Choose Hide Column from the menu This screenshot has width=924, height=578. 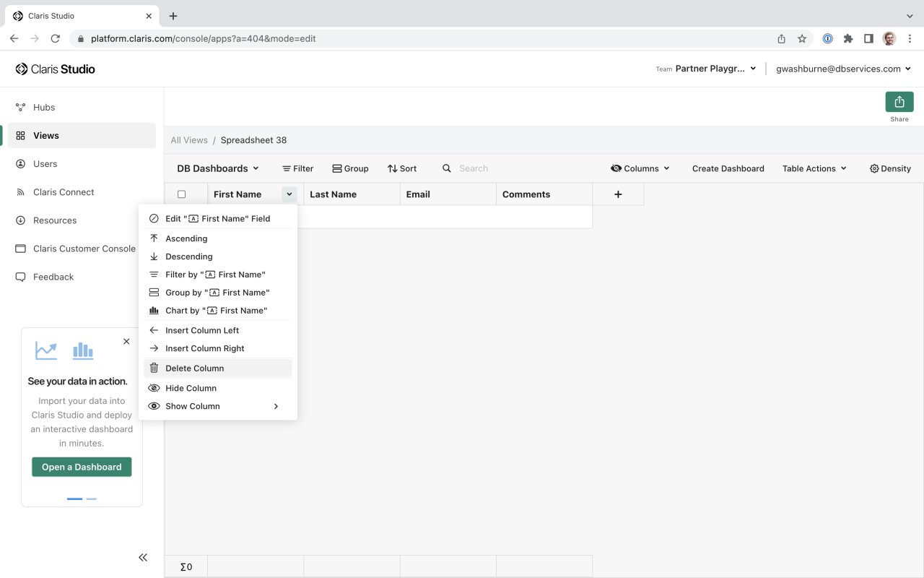pos(218,388)
